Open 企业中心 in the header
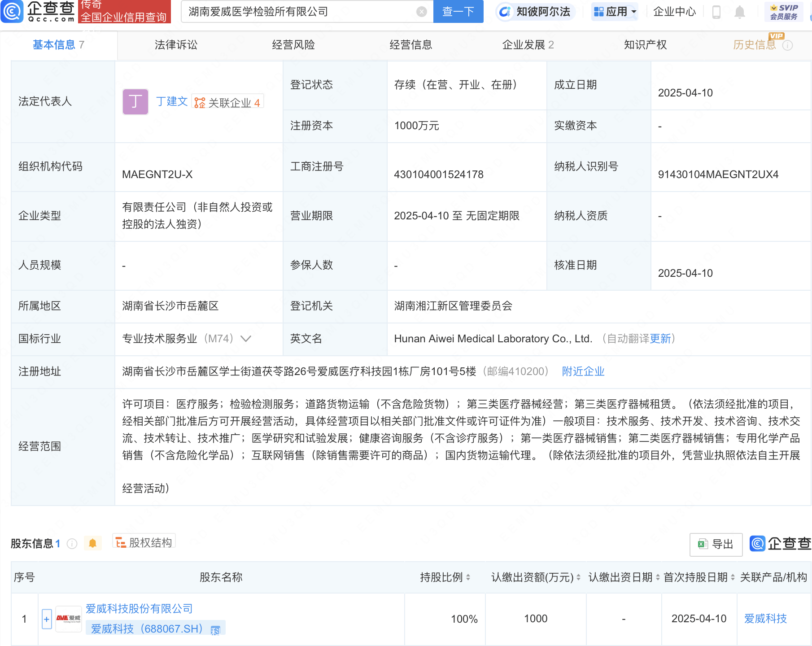Viewport: 812px width, 646px height. [674, 12]
